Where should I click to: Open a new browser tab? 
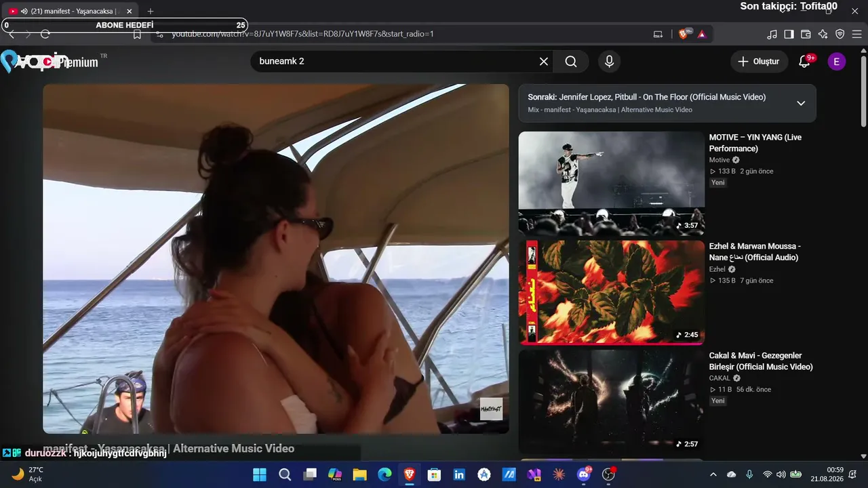pyautogui.click(x=151, y=12)
